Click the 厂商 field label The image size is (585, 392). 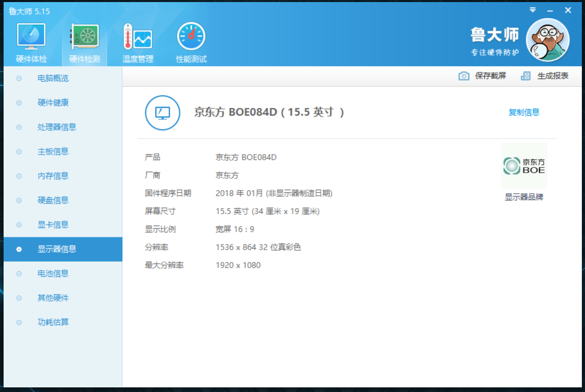point(153,175)
